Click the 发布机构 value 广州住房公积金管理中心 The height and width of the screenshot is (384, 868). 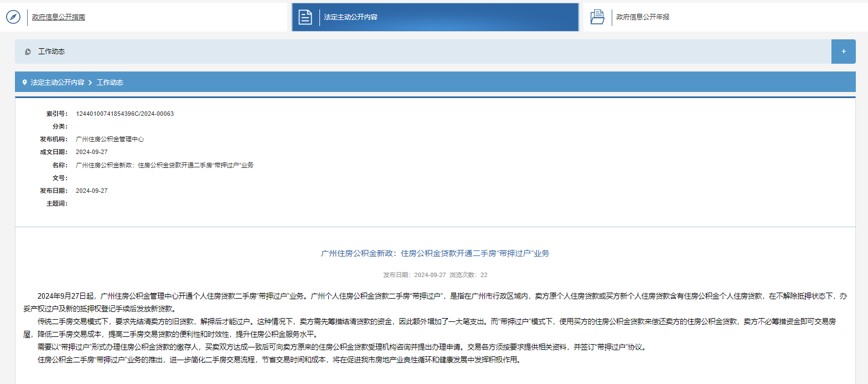110,139
